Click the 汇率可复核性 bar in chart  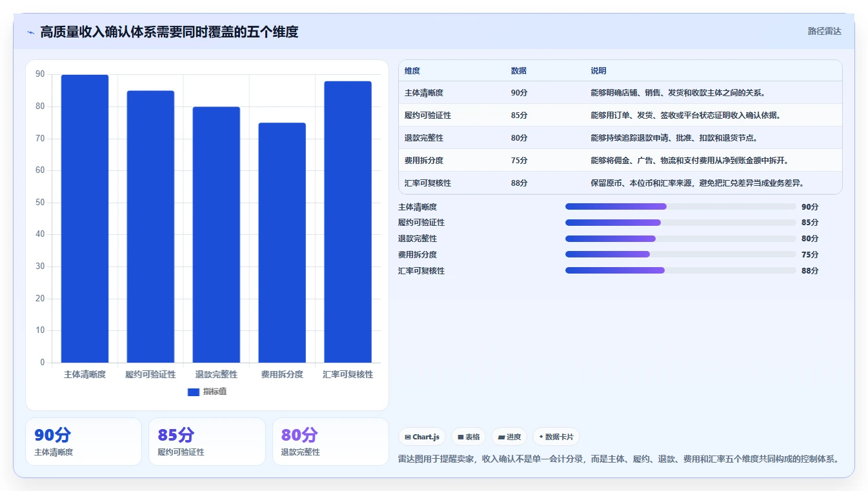(x=348, y=222)
